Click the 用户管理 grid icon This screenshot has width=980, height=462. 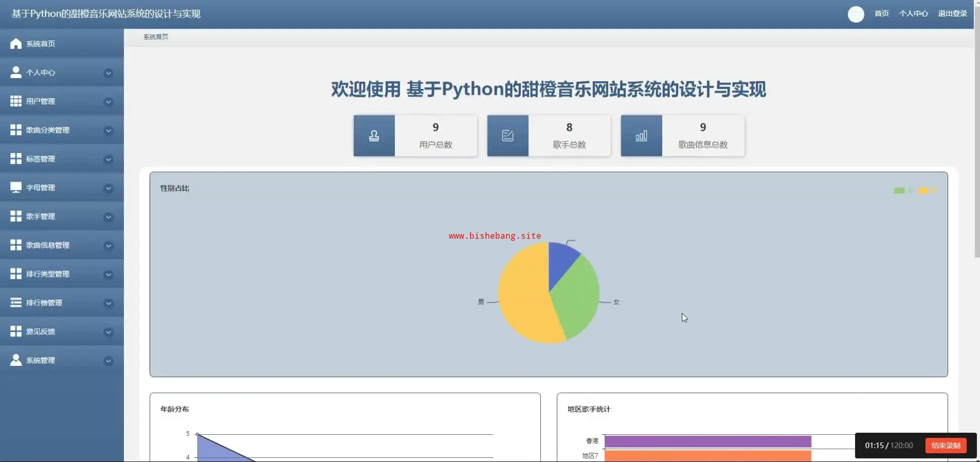(x=16, y=101)
